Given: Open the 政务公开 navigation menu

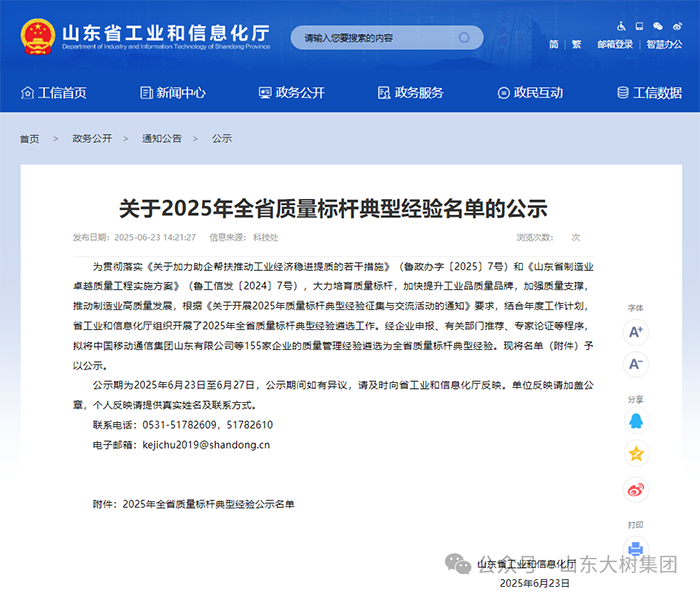Looking at the screenshot, I should pos(291,93).
